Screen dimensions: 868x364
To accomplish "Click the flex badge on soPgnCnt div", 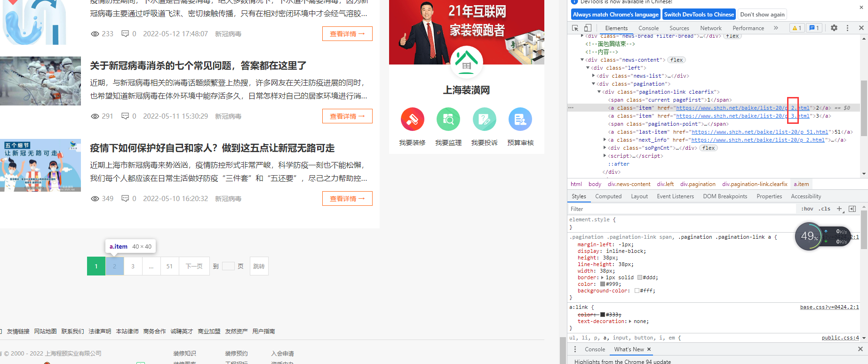I will [709, 148].
